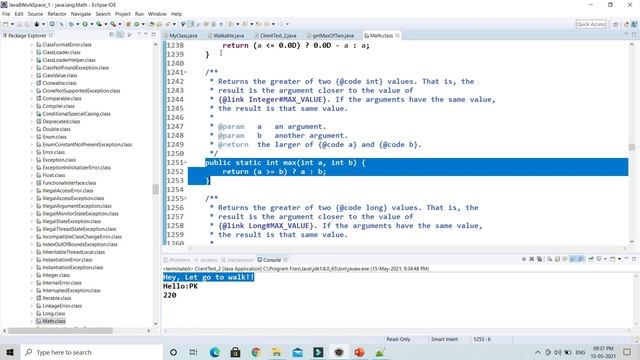
Task: Click Terminate icon in Console toolbar
Action: pyautogui.click(x=524, y=259)
